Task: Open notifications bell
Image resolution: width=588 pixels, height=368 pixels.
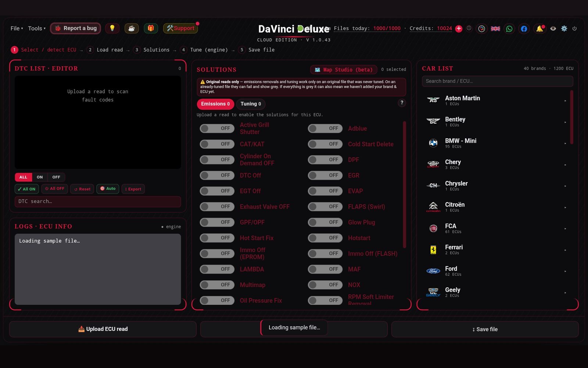Action: [x=539, y=29]
